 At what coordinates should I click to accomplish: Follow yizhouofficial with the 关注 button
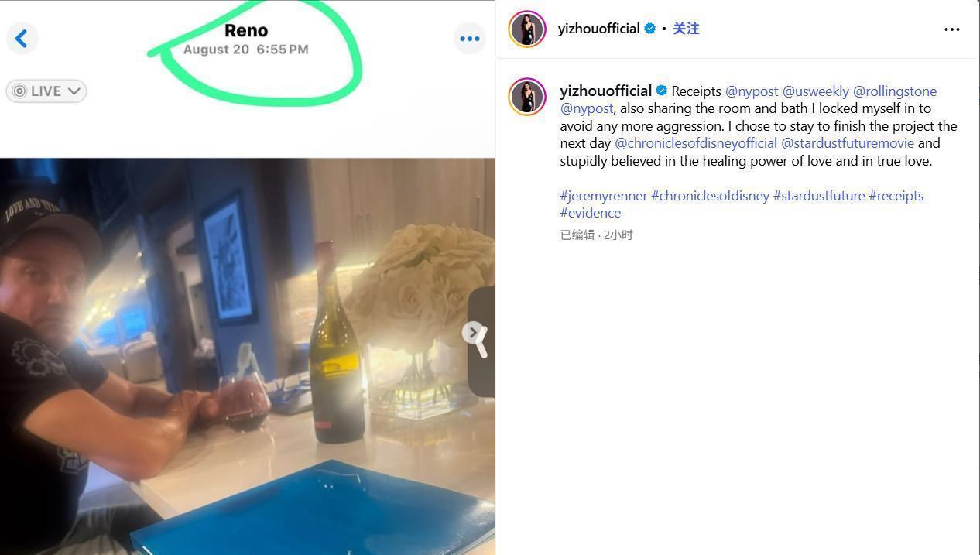tap(686, 29)
